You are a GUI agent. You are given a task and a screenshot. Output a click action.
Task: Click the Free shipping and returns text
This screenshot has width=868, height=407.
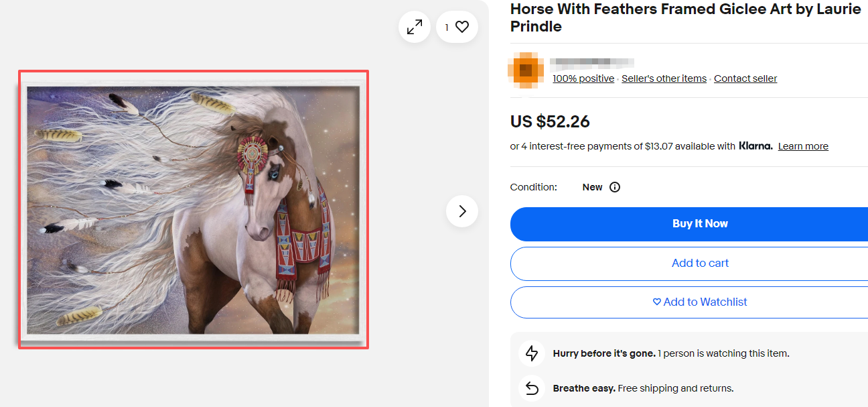(675, 388)
